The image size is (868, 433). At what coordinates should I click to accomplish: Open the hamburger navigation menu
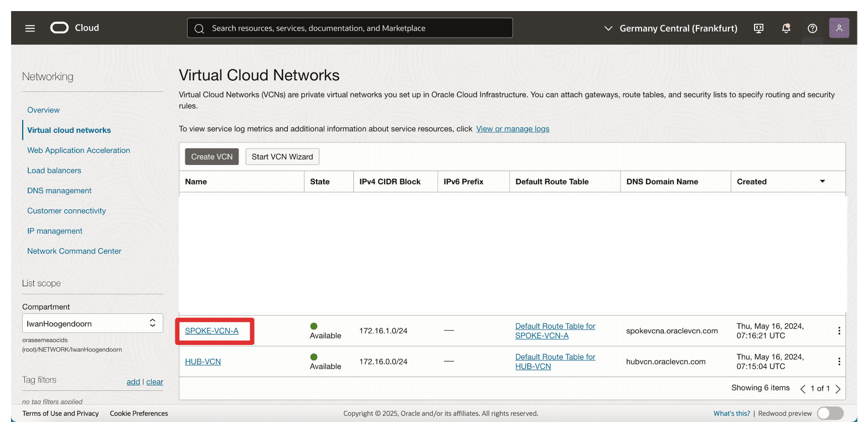[30, 28]
